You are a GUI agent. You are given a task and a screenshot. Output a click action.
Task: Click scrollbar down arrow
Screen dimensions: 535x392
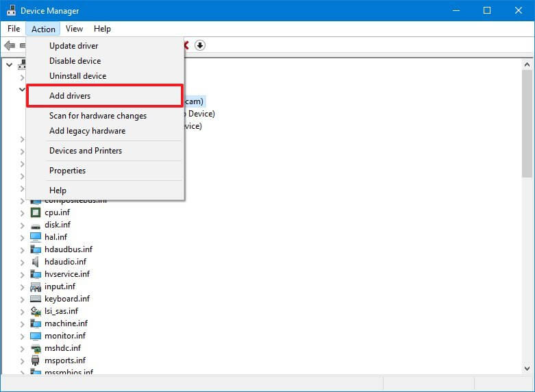(527, 369)
